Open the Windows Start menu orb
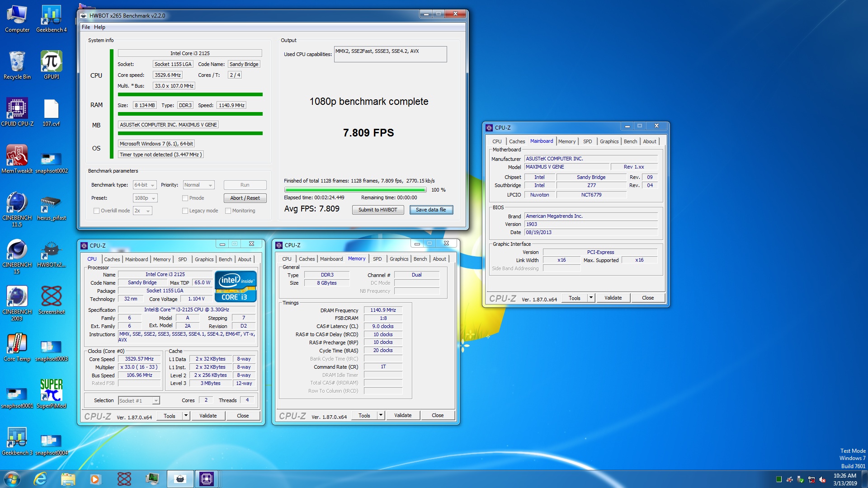 point(12,479)
